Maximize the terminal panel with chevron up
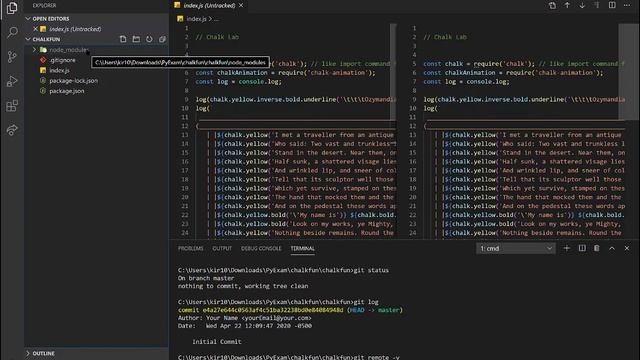 pyautogui.click(x=612, y=248)
